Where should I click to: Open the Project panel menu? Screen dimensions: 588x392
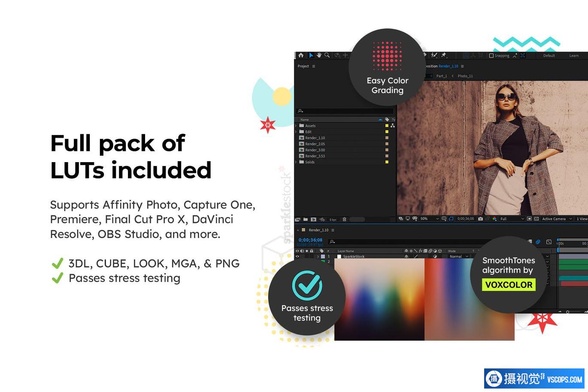pyautogui.click(x=314, y=66)
